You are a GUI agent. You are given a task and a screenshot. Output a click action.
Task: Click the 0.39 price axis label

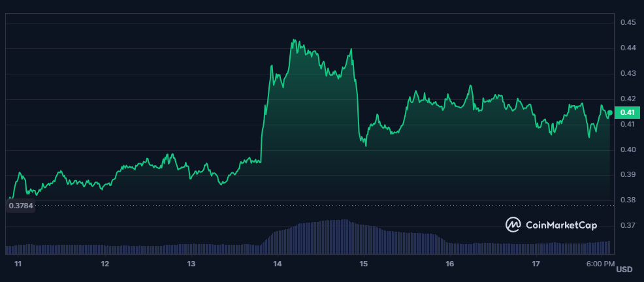coord(628,175)
